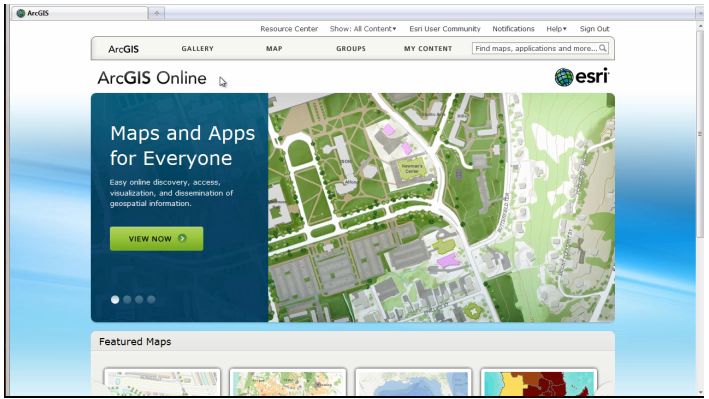Open a new browser tab
Image resolution: width=709 pixels, height=399 pixels.
point(156,13)
